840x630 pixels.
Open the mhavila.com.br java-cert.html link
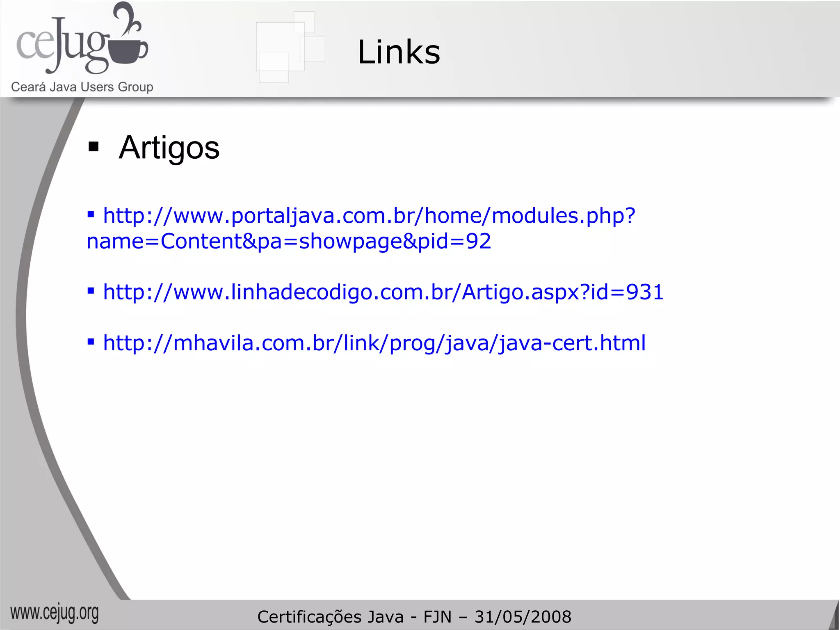tap(374, 343)
